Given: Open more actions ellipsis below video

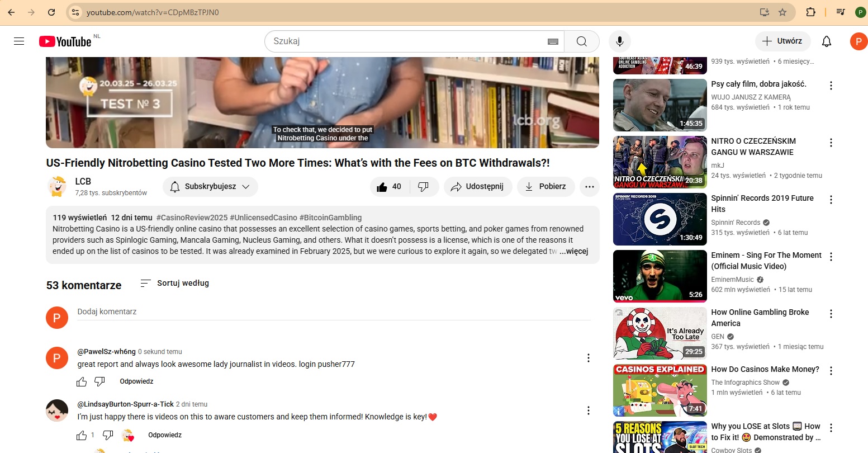Looking at the screenshot, I should tap(590, 187).
